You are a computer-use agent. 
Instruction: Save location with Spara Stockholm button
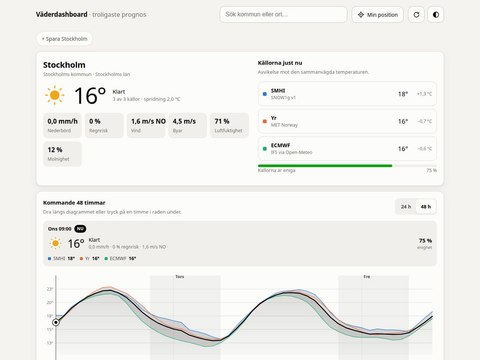[x=64, y=39]
